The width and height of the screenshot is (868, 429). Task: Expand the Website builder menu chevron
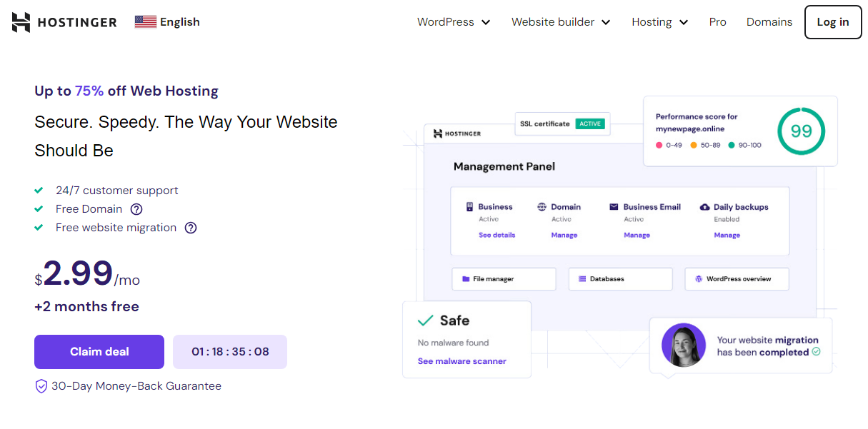pyautogui.click(x=606, y=22)
